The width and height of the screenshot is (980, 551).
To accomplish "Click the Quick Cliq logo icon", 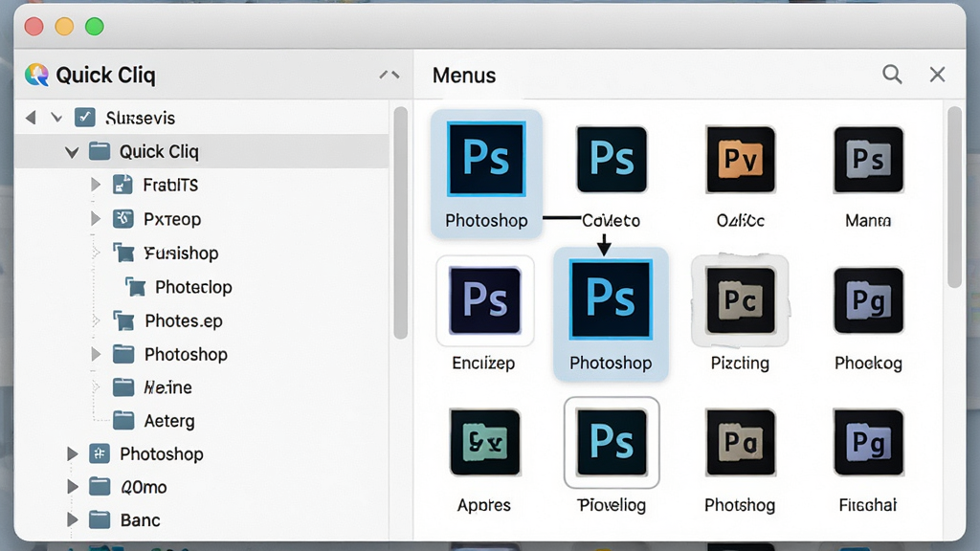I will point(37,75).
